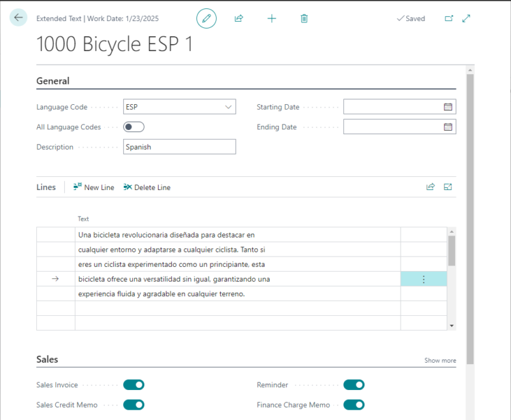Click Delete Line in Lines toolbar

(x=147, y=187)
